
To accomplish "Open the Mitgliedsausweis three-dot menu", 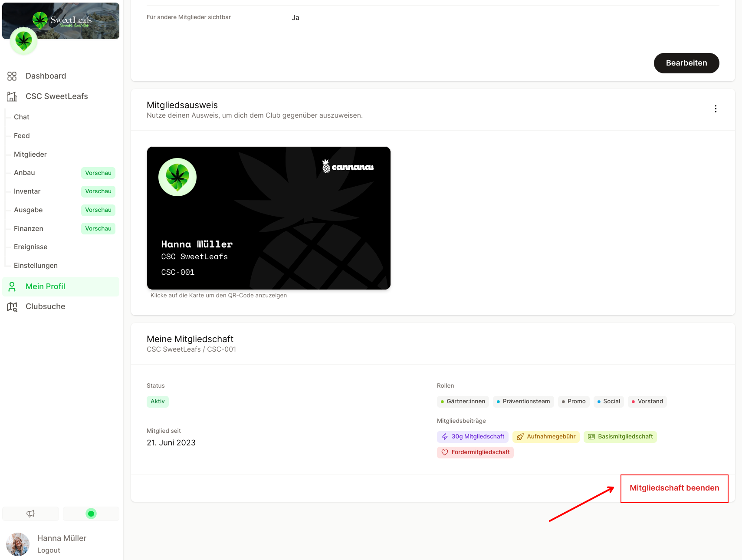I will click(716, 109).
